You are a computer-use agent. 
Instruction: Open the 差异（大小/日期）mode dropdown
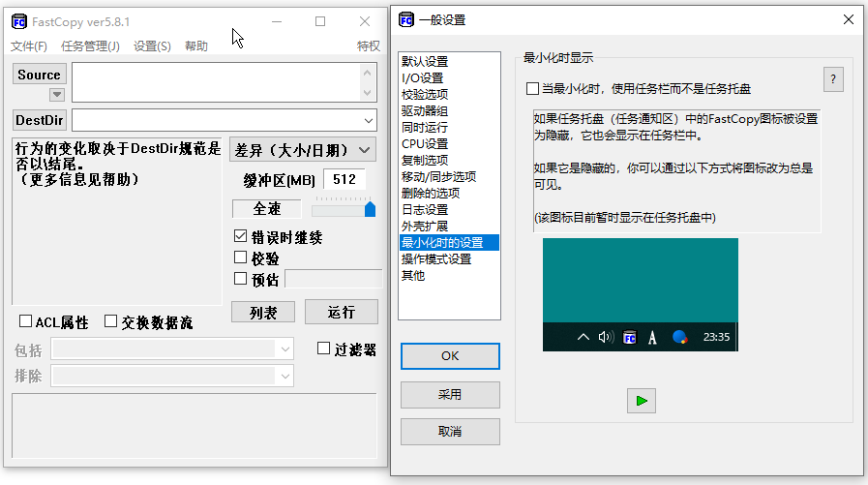click(303, 150)
